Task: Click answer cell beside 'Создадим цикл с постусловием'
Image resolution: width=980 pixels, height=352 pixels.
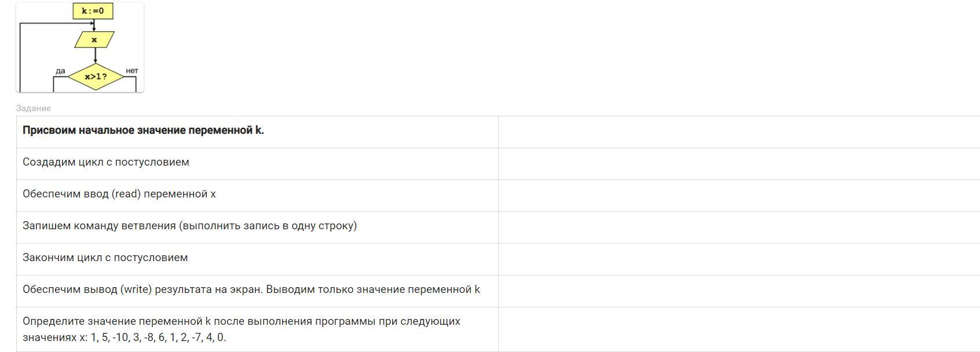Action: [739, 163]
